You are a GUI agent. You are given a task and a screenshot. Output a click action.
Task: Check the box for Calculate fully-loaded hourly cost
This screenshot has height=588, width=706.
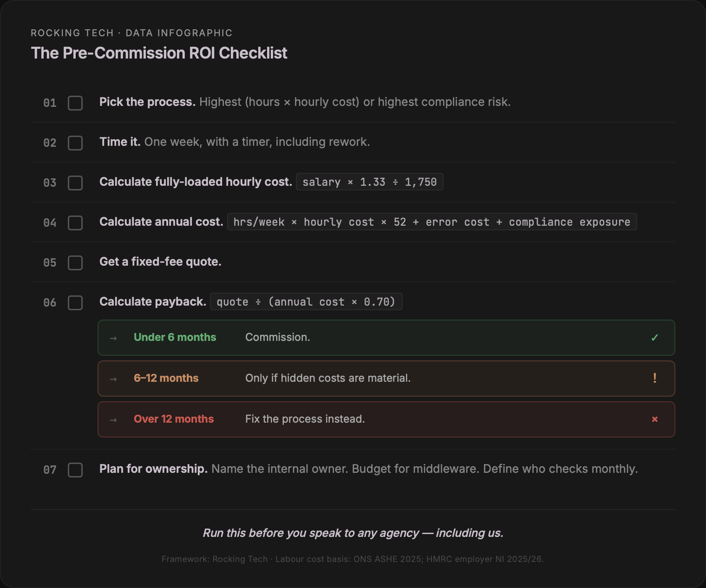(75, 183)
